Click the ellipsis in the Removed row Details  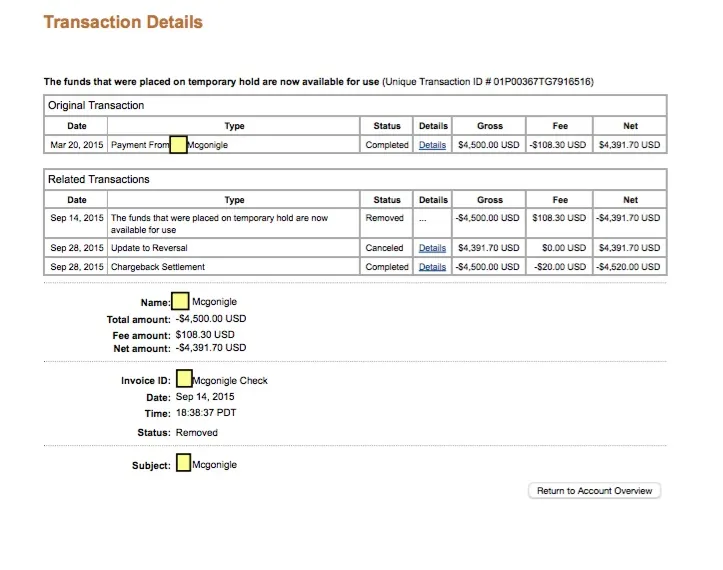(423, 219)
